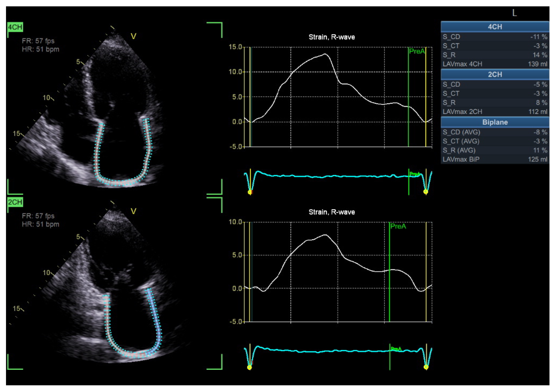This screenshot has height=392, width=556.
Task: Click the green 4CH view label
Action: click(15, 27)
